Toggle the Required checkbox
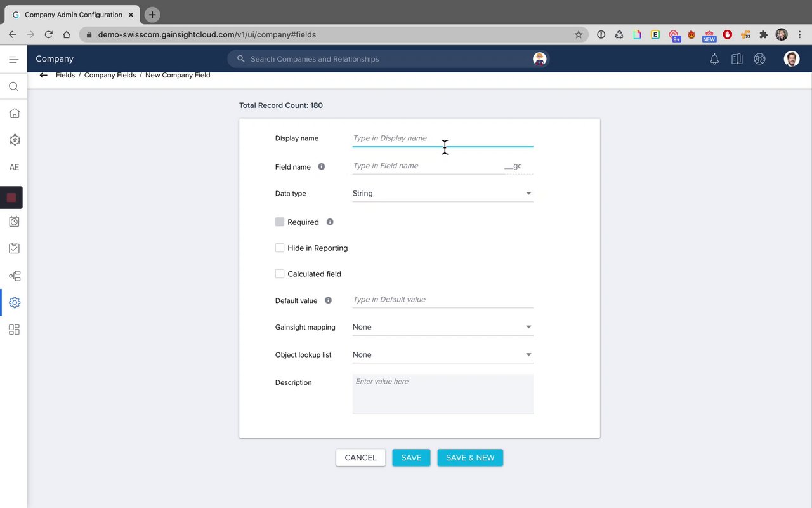Screen dimensions: 812x508 [x=280, y=222]
